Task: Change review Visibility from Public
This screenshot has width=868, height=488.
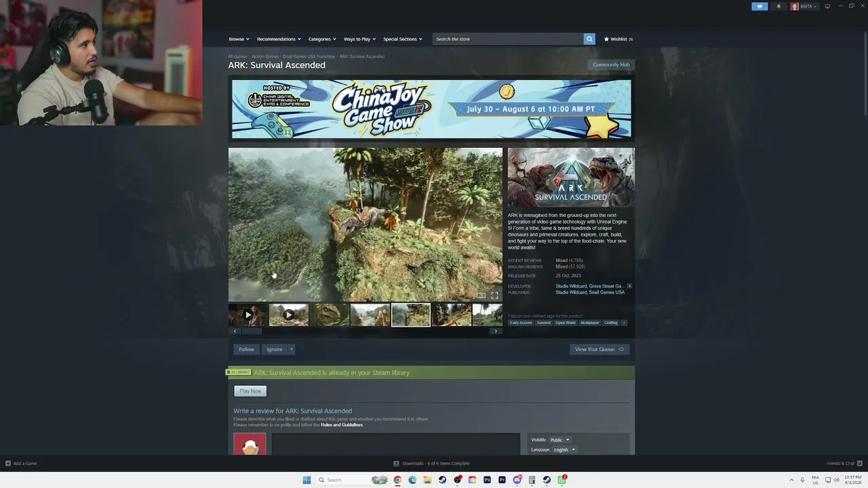Action: (559, 440)
